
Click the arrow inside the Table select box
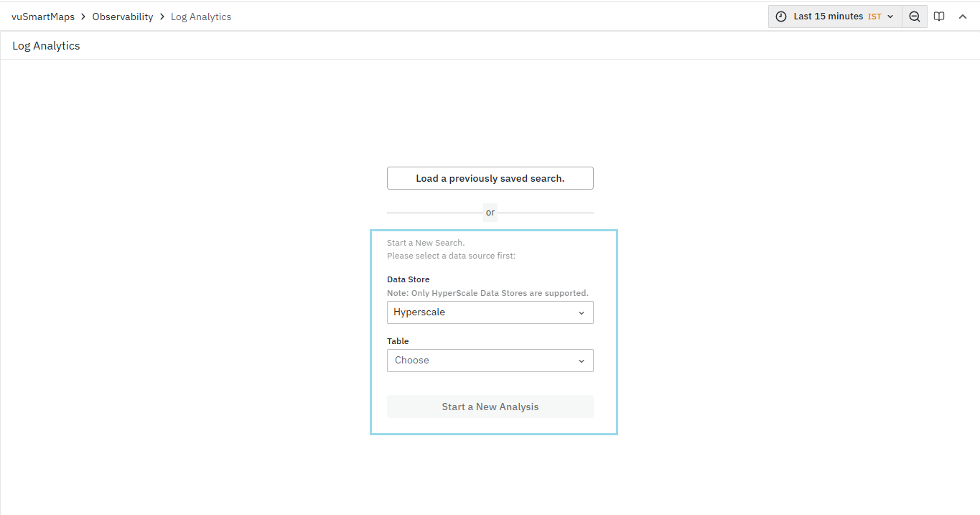point(581,361)
